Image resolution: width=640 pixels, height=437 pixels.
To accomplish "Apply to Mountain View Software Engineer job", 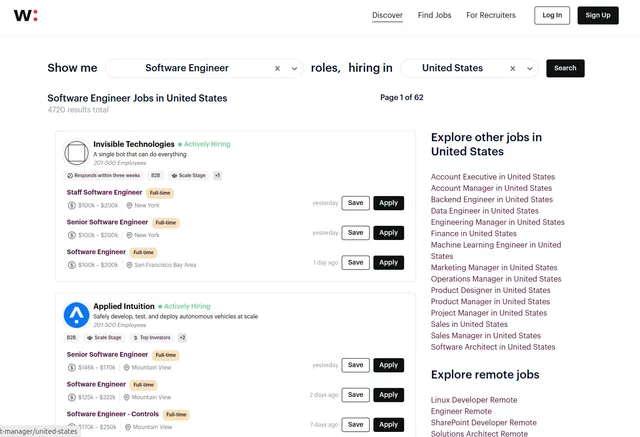I will pyautogui.click(x=389, y=395).
